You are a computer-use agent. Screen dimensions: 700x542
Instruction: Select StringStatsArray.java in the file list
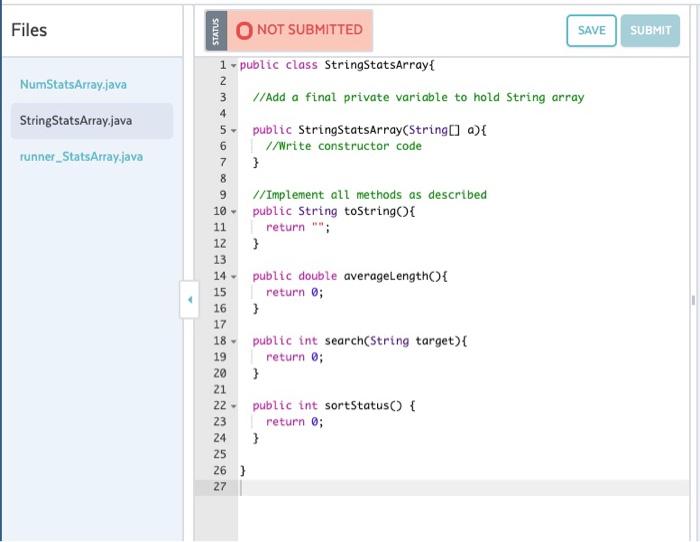pos(92,121)
